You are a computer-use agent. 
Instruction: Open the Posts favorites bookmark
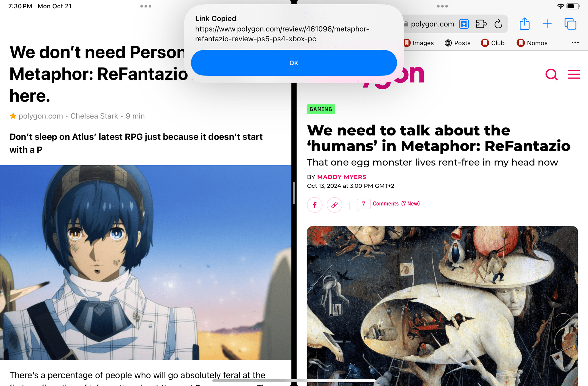pyautogui.click(x=457, y=43)
